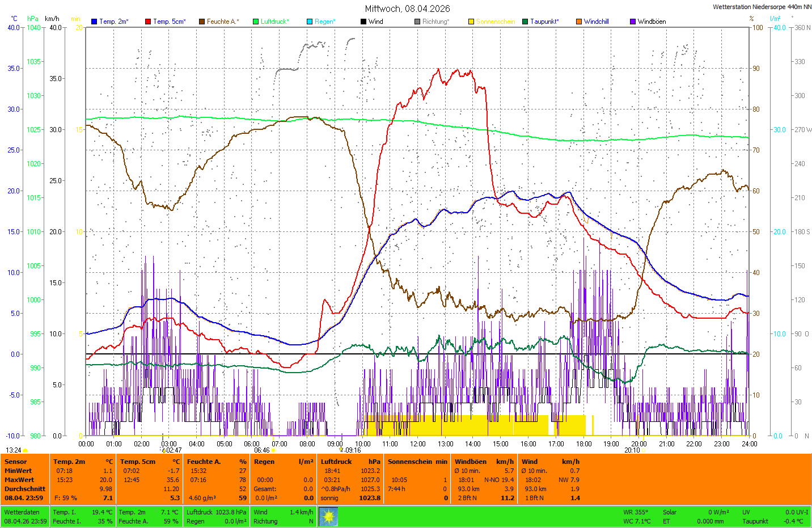The height and width of the screenshot is (528, 812).
Task: Click the sunset marker beside 20:10
Action: [x=644, y=450]
